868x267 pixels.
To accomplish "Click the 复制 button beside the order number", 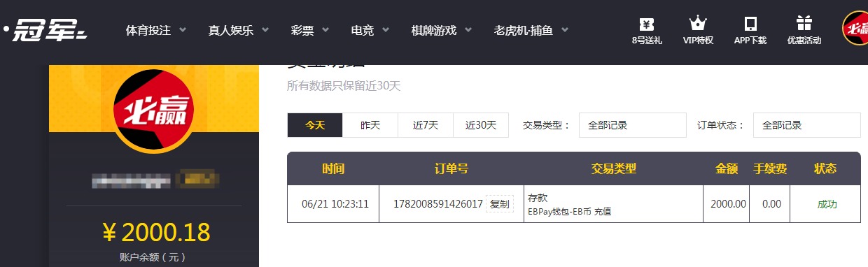I will point(500,204).
